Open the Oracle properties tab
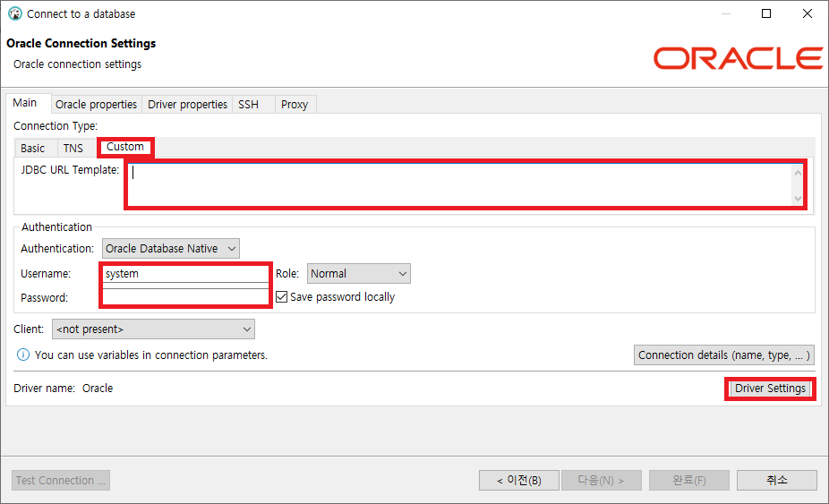Viewport: 829px width, 504px height. coord(96,104)
